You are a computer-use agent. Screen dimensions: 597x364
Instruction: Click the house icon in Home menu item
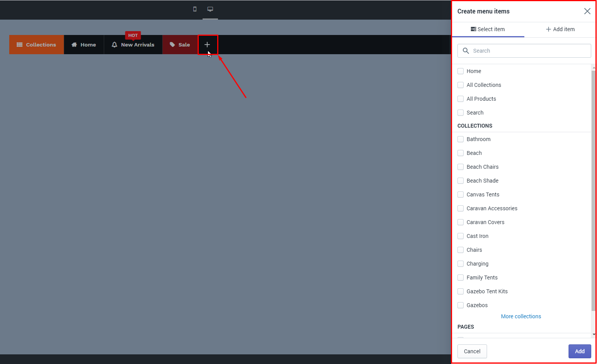[x=74, y=45]
